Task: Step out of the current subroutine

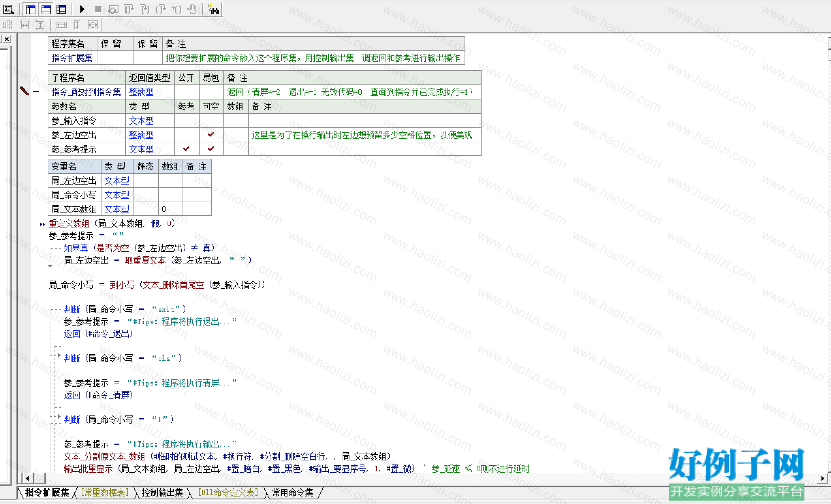Action: (x=161, y=10)
